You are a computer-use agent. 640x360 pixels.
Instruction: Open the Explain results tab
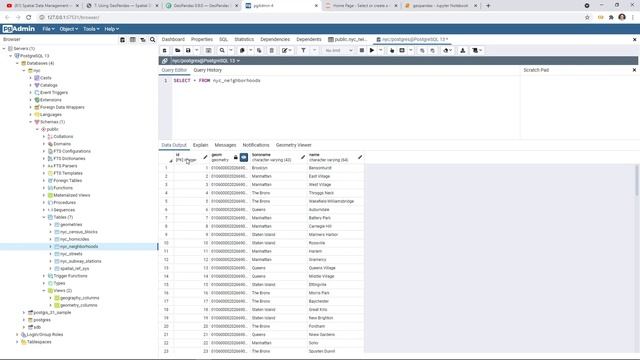click(x=200, y=145)
